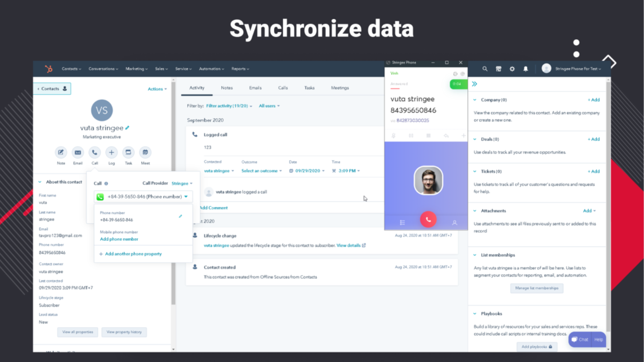Open the dial pad in Stringee Phone
644x362 pixels.
click(428, 135)
